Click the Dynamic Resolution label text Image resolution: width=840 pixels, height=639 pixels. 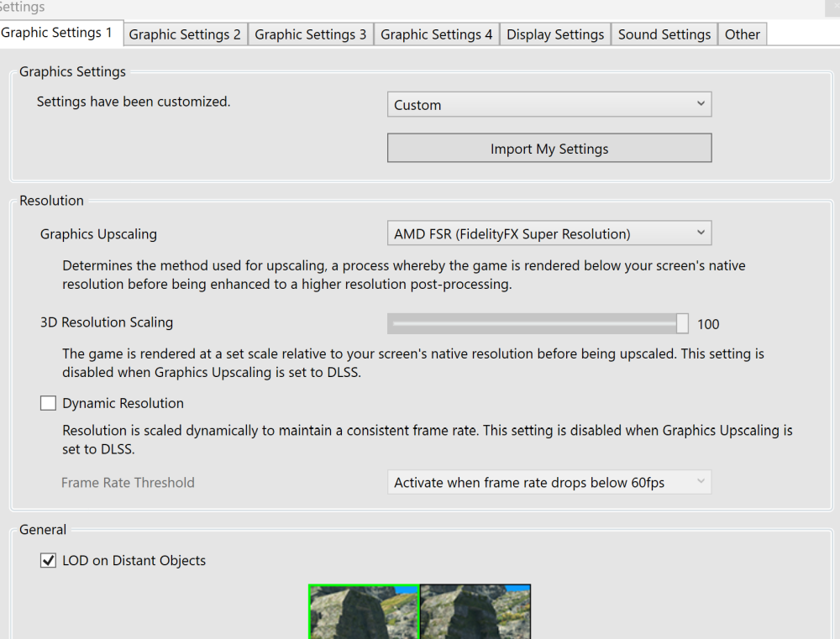point(123,404)
